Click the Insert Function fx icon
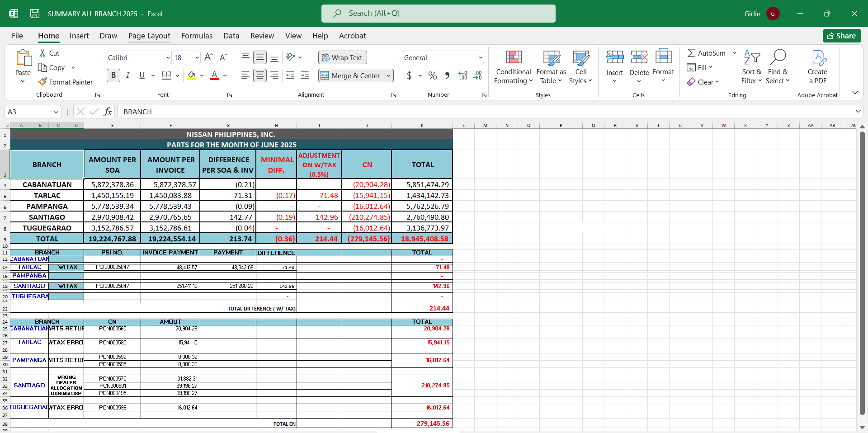 [108, 112]
